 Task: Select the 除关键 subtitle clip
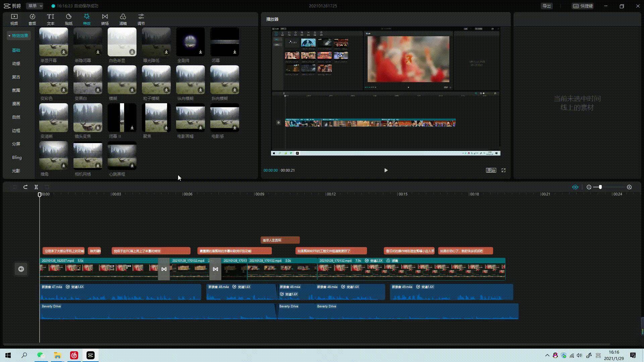[94, 251]
